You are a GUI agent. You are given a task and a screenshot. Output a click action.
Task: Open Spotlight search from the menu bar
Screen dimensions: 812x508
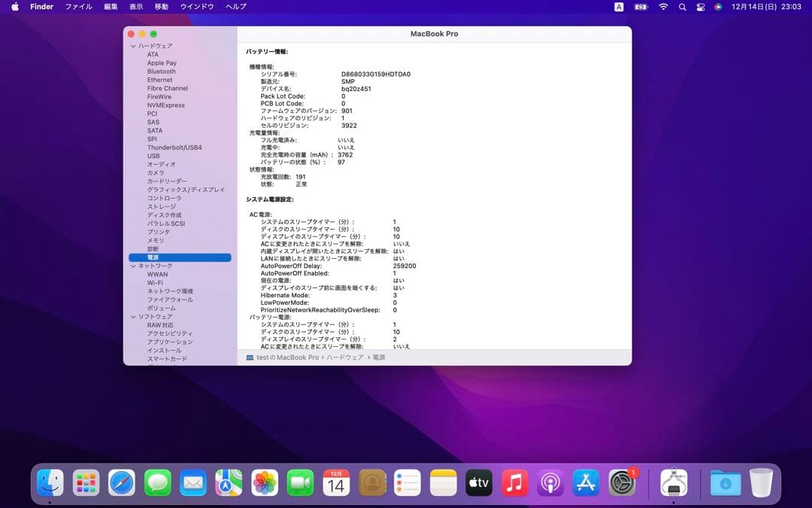tap(681, 7)
